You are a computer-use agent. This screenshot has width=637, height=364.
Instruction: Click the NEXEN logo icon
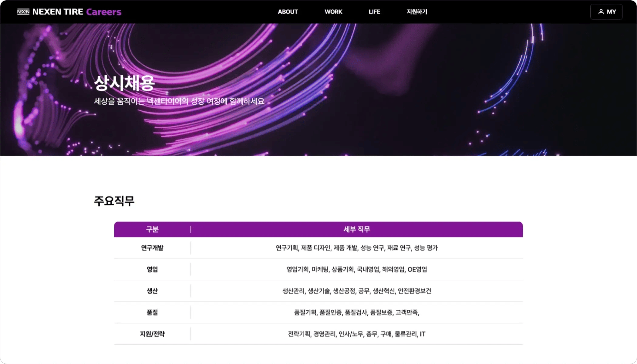pos(23,12)
